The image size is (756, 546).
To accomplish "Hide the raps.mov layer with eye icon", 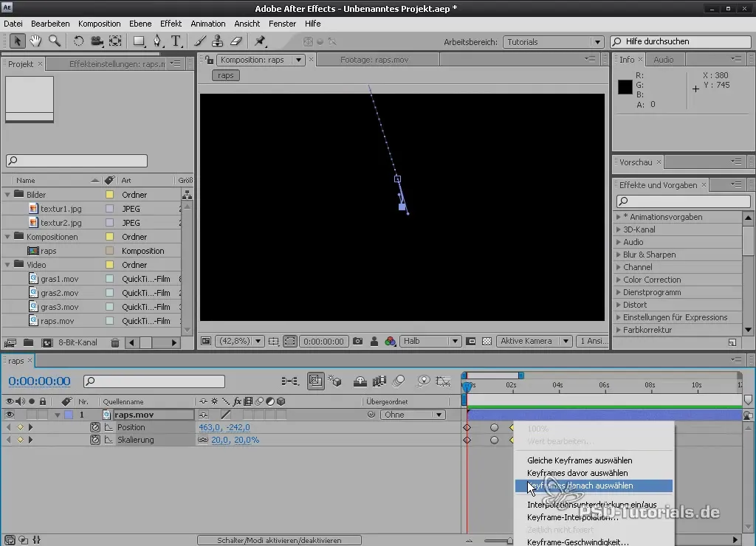I will tap(9, 415).
